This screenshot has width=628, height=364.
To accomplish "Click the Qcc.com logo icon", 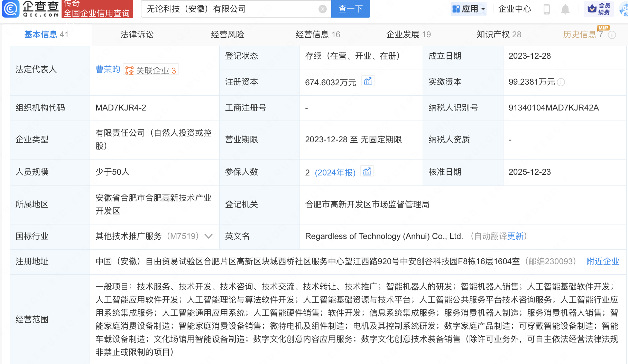I will click(10, 9).
